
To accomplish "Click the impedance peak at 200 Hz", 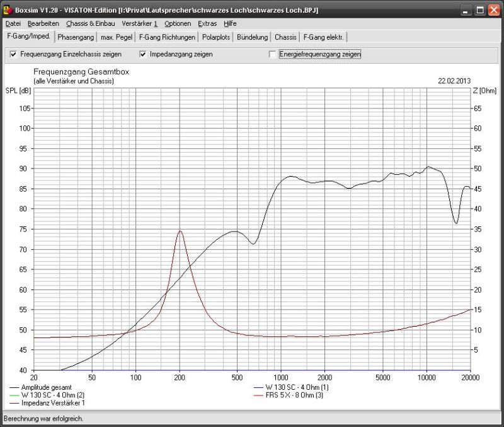I will tap(180, 231).
